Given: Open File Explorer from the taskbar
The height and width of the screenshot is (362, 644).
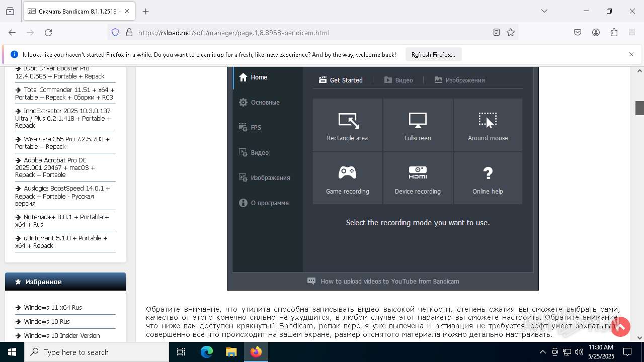Looking at the screenshot, I should tap(231, 352).
